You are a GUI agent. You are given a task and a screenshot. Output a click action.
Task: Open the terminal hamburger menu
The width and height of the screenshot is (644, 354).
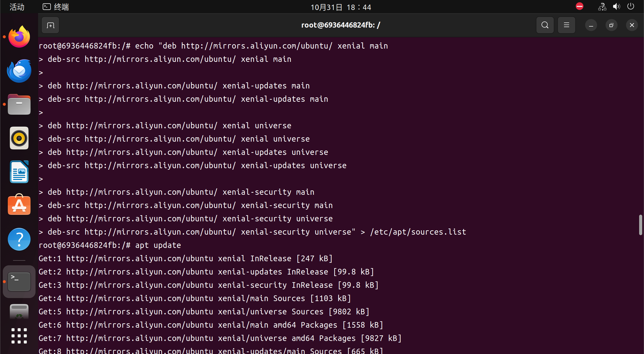coord(566,25)
